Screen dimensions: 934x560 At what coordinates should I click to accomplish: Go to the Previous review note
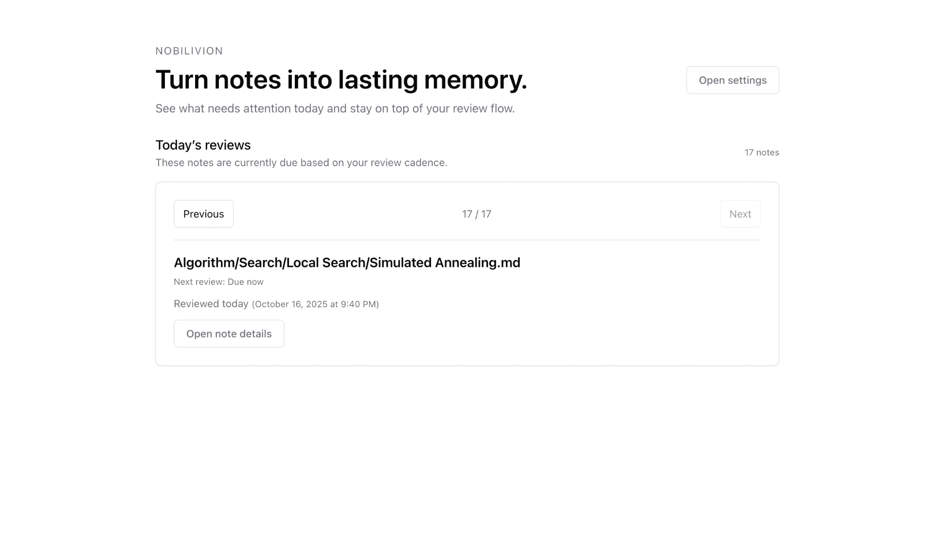(x=203, y=214)
